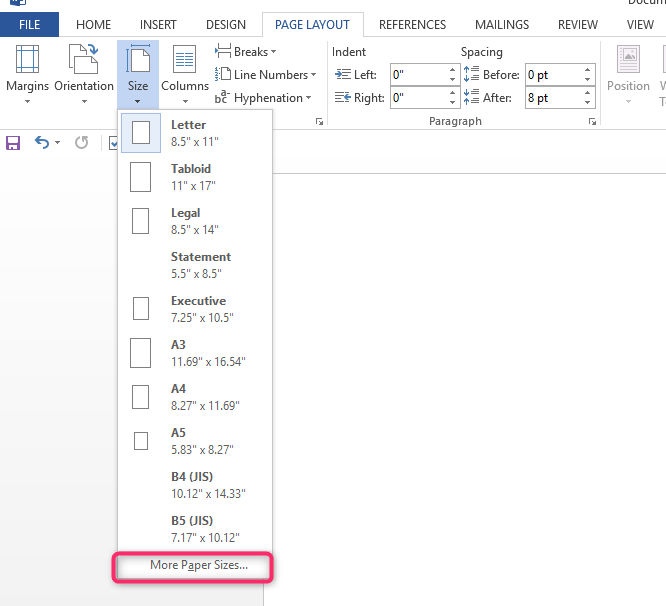Click the Columns dropdown arrow
The height and width of the screenshot is (606, 666).
click(x=185, y=101)
